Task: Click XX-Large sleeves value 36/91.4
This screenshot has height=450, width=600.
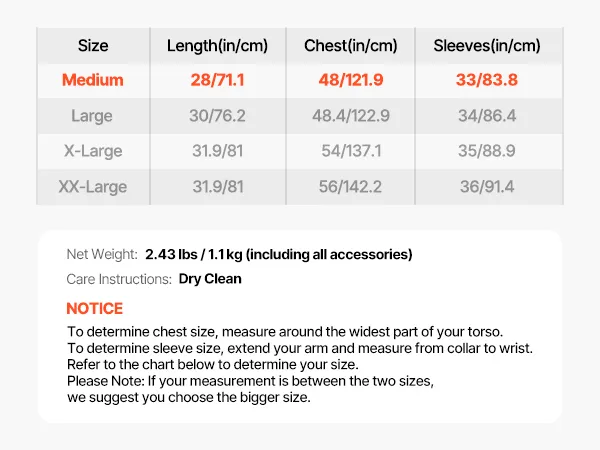Action: (487, 186)
